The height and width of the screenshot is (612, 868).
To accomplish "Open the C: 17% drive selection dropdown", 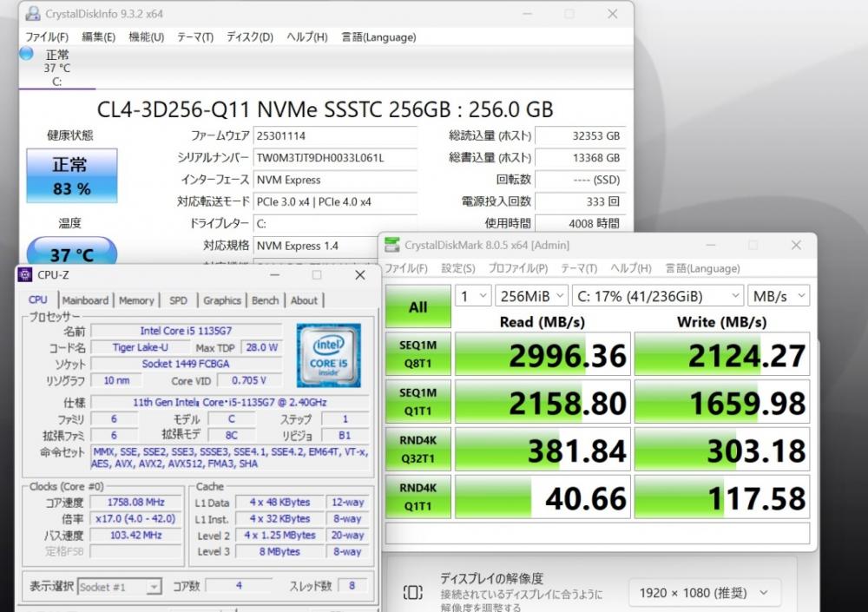I will coord(658,296).
